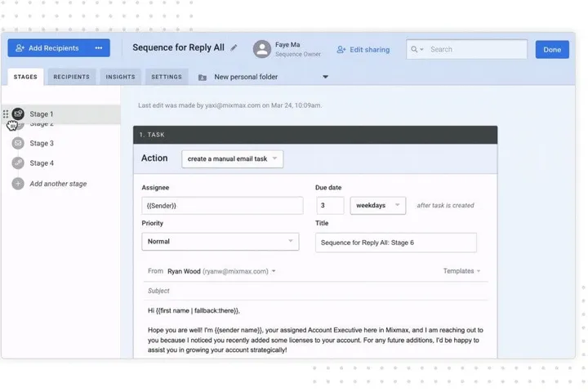This screenshot has height=392, width=588.
Task: Switch to the Recipients tab
Action: 71,77
